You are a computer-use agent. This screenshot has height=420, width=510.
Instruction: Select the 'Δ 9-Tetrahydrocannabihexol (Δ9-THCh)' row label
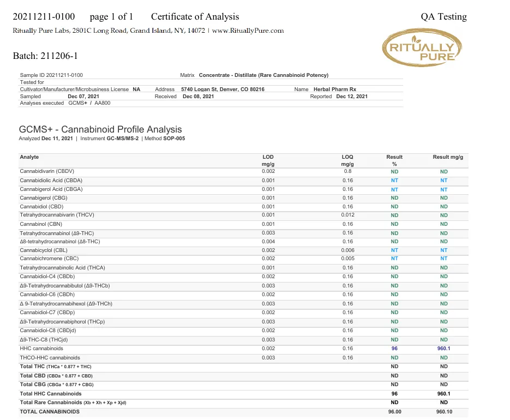pos(66,303)
